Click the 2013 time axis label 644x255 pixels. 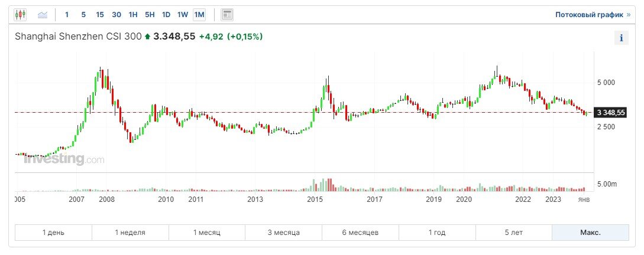pyautogui.click(x=255, y=200)
